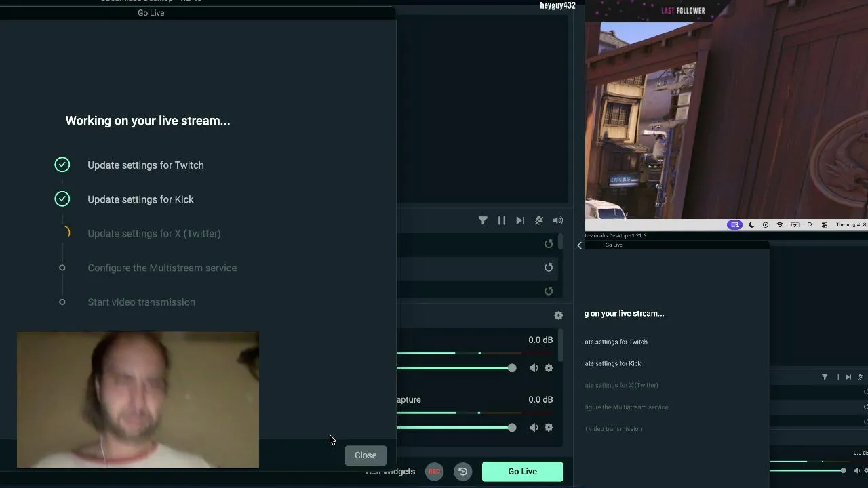Click the game scene in the stream preview
Image resolution: width=868 pixels, height=488 pixels.
click(726, 121)
